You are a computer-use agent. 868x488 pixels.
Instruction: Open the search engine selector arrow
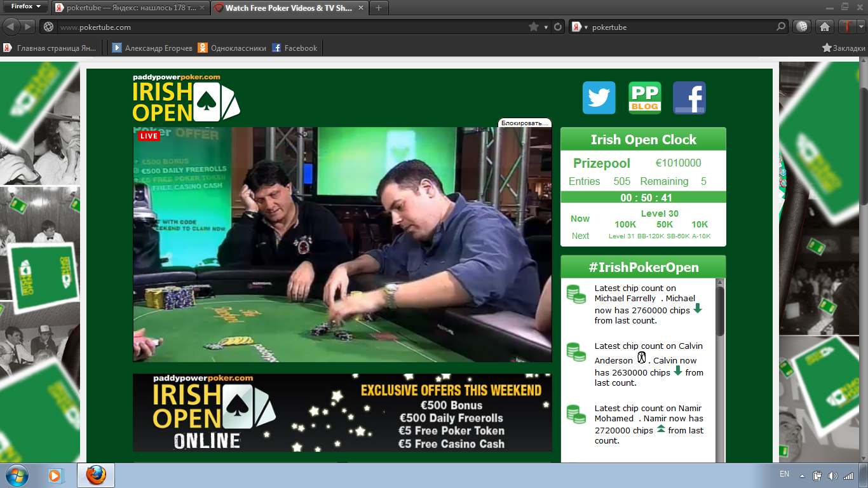click(586, 27)
